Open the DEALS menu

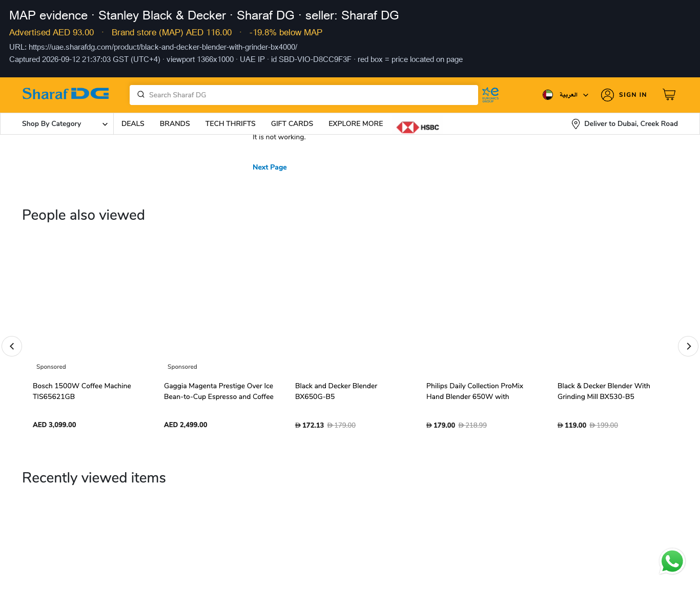[133, 124]
